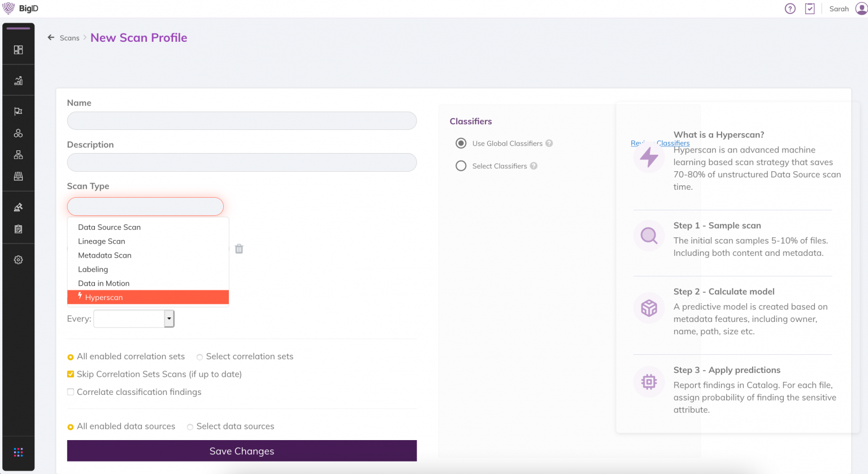Click Sarah's user profile avatar
Screen dimensions: 868x474
pyautogui.click(x=861, y=8)
